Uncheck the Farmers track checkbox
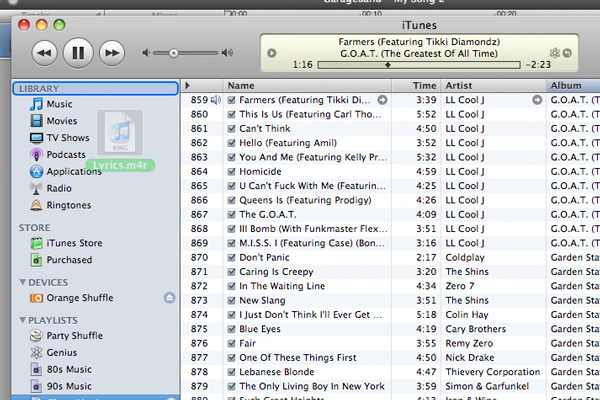This screenshot has width=600, height=400. point(231,100)
